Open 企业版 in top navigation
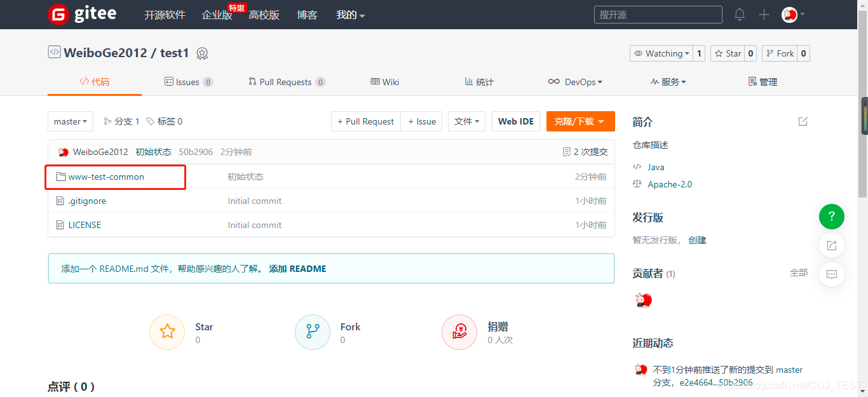Image resolution: width=868 pixels, height=397 pixels. coord(217,15)
